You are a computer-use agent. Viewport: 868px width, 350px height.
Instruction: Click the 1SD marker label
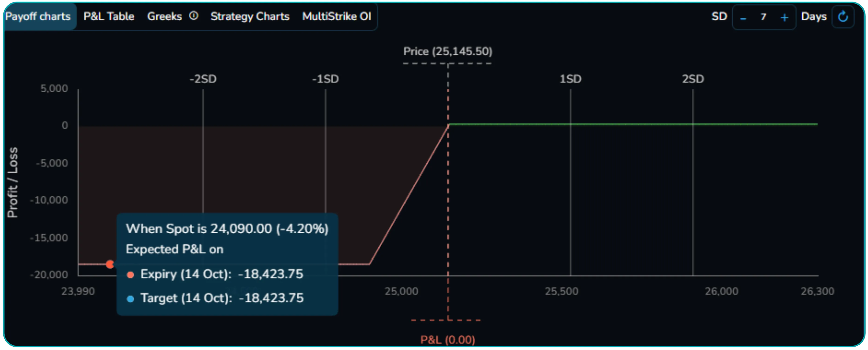(570, 79)
